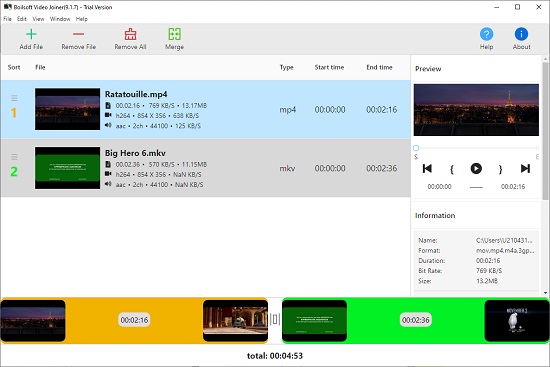Open the Window menu

click(x=60, y=19)
